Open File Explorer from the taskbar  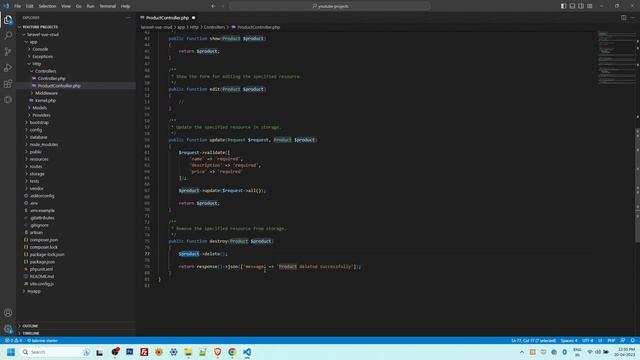coord(188,352)
